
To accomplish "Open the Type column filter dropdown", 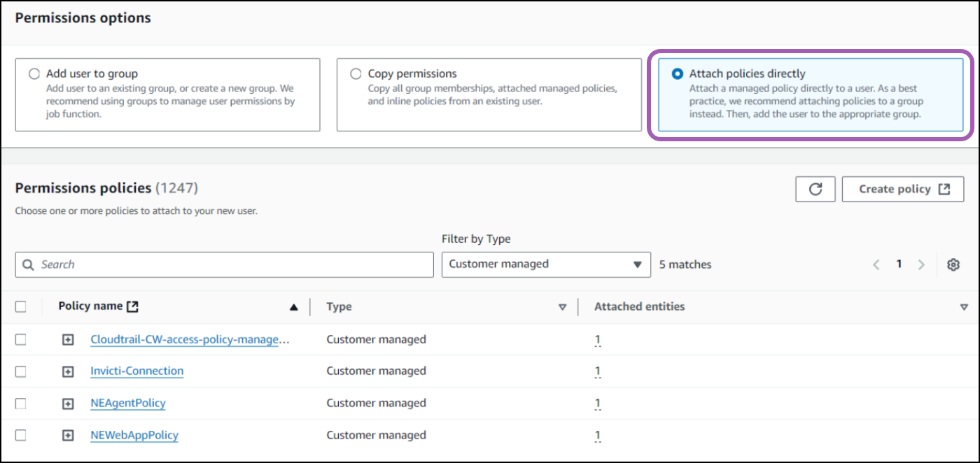I will click(x=563, y=306).
